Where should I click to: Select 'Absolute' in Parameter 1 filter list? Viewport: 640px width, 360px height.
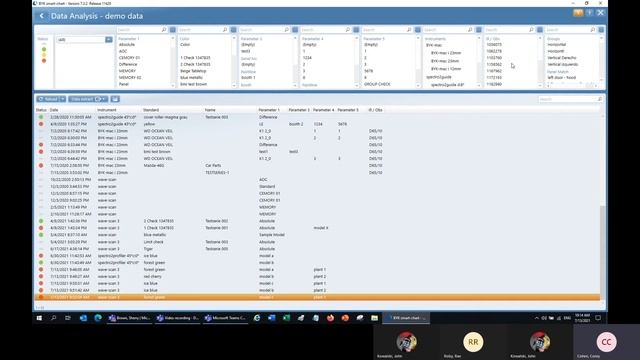click(127, 44)
